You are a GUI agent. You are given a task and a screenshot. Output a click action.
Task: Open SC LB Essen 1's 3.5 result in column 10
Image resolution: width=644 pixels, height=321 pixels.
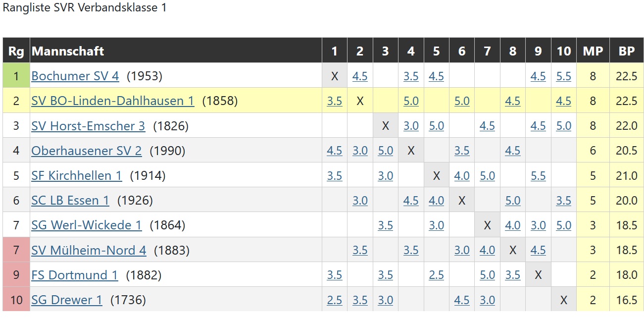coord(563,201)
